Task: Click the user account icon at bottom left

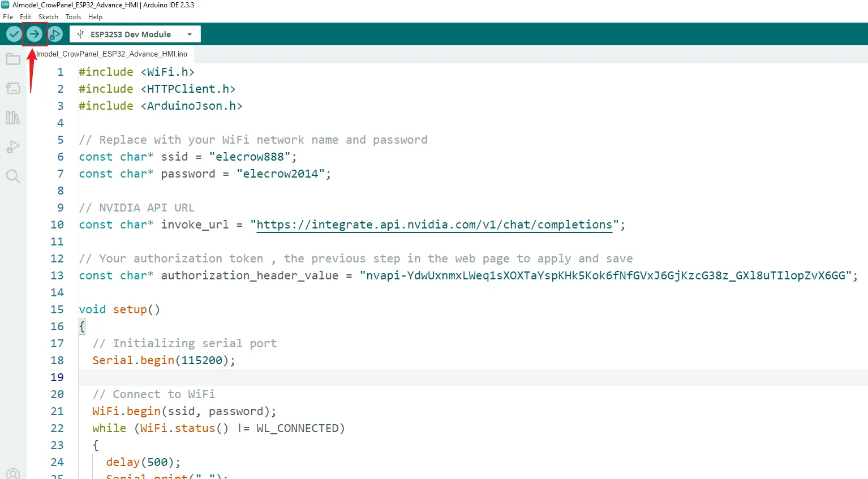Action: click(13, 474)
